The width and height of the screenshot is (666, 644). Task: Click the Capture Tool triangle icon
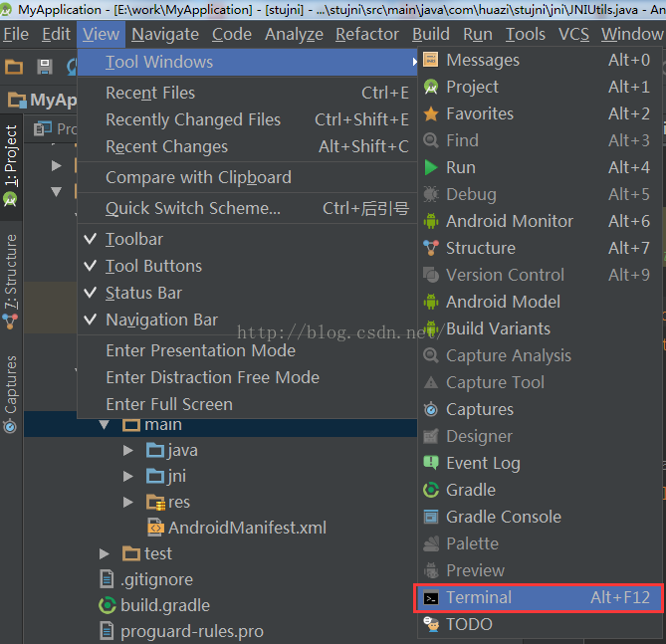(x=431, y=382)
